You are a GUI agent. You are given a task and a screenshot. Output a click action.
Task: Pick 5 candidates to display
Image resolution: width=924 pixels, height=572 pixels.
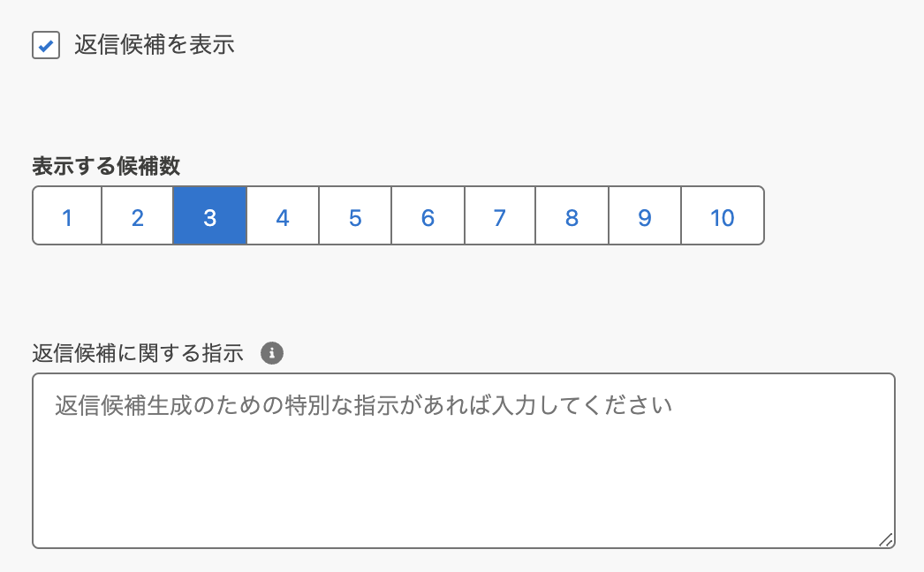(x=355, y=215)
